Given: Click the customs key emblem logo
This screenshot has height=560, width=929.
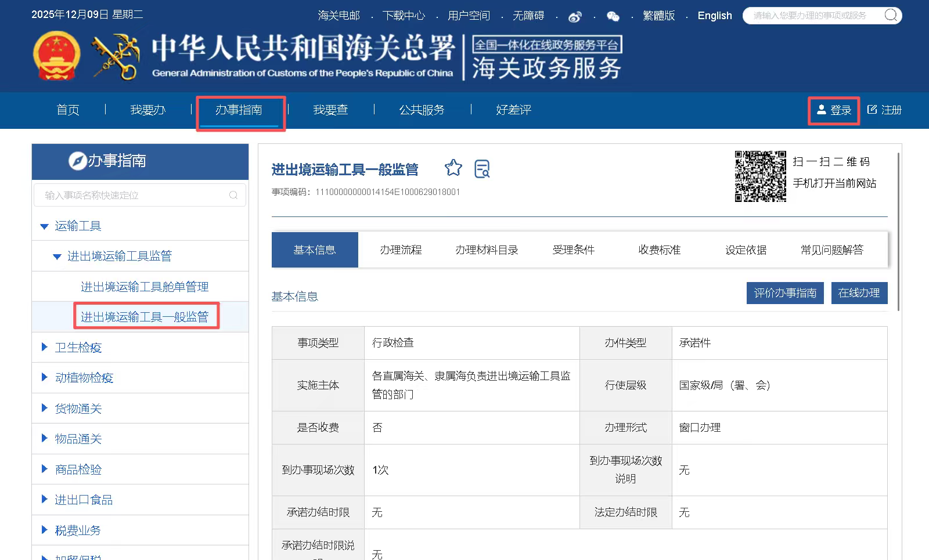Looking at the screenshot, I should (x=116, y=56).
